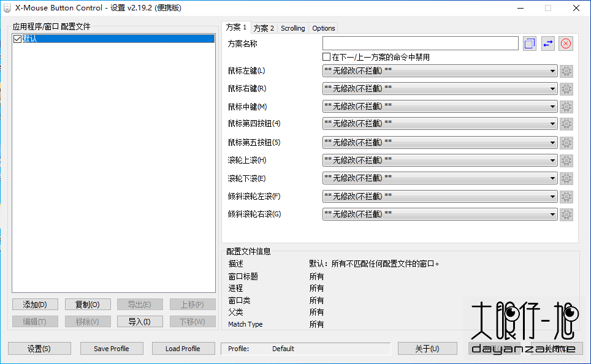
Task: Click the 移除(V) button
Action: [x=88, y=322]
